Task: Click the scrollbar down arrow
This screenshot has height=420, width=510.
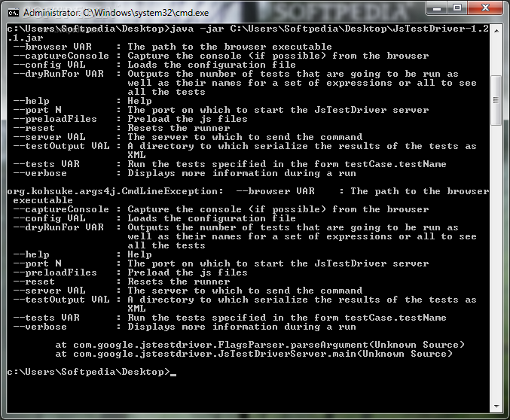Action: click(x=496, y=406)
